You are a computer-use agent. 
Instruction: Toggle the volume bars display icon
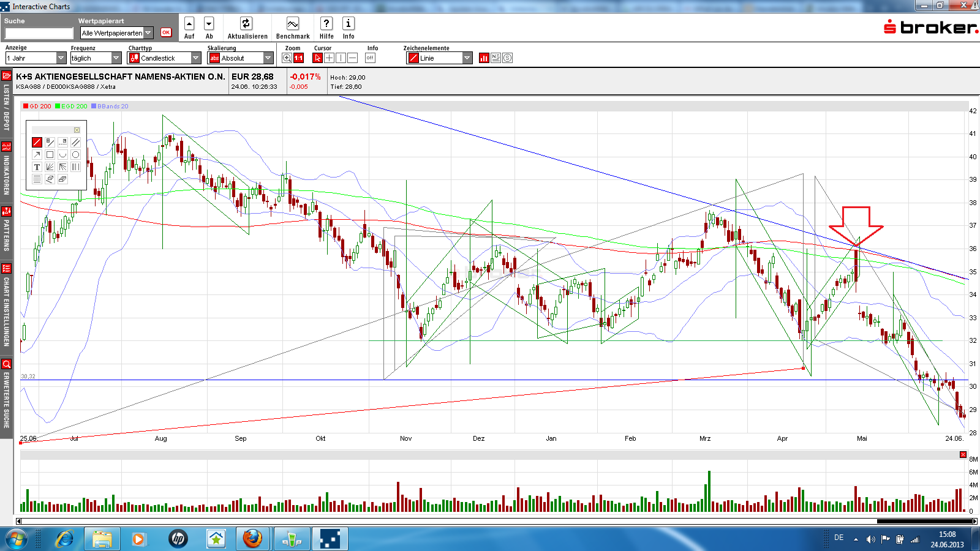tap(484, 58)
